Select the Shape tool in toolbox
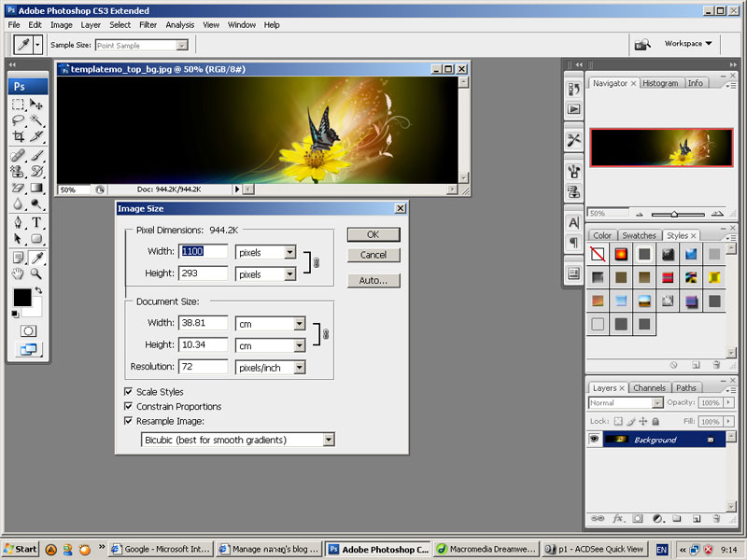The height and width of the screenshot is (560, 747). (x=36, y=239)
